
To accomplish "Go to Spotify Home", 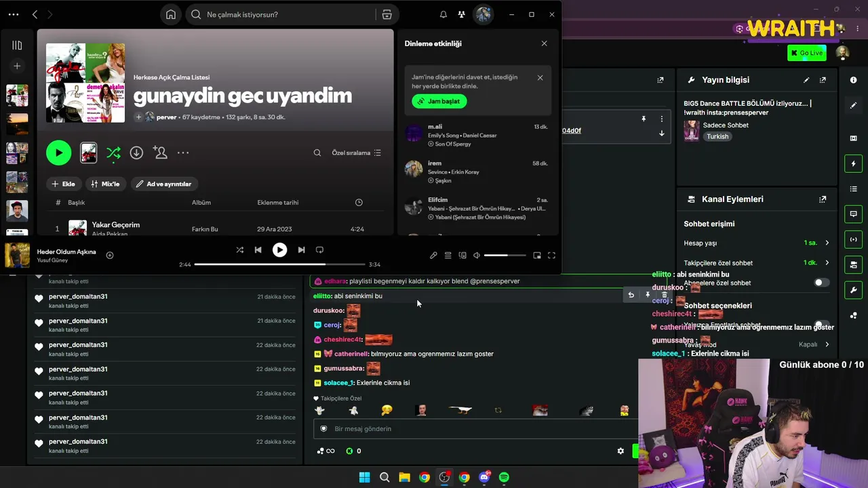I will pyautogui.click(x=171, y=14).
